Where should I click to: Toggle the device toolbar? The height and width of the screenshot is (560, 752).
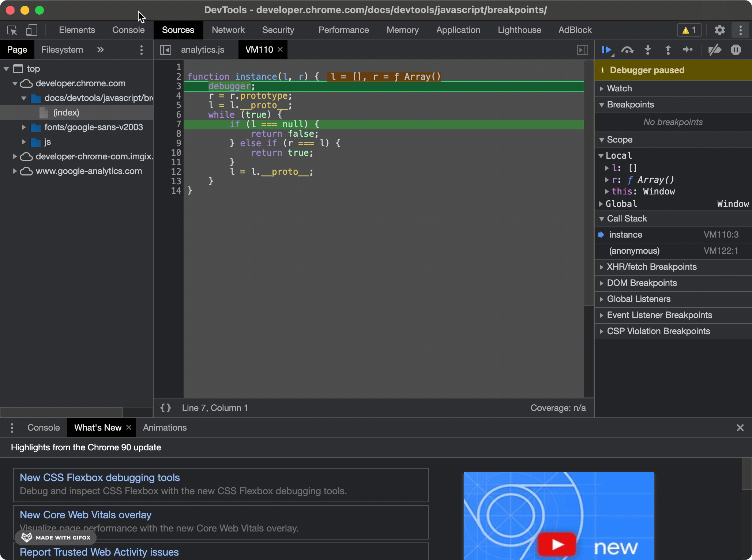[31, 30]
